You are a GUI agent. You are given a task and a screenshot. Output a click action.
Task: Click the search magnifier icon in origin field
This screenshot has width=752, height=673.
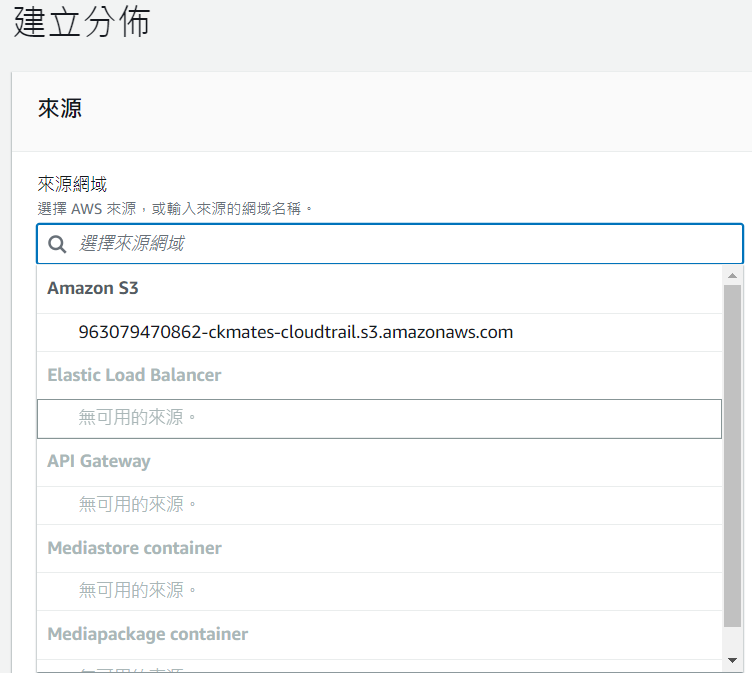(x=57, y=244)
